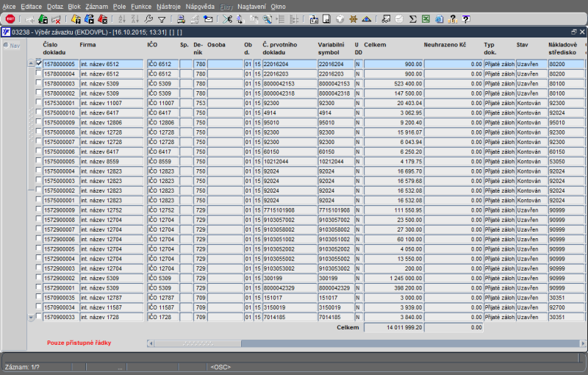Check the checkbox for document 1578000003
Image resolution: width=588 pixels, height=375 pixels.
(39, 82)
